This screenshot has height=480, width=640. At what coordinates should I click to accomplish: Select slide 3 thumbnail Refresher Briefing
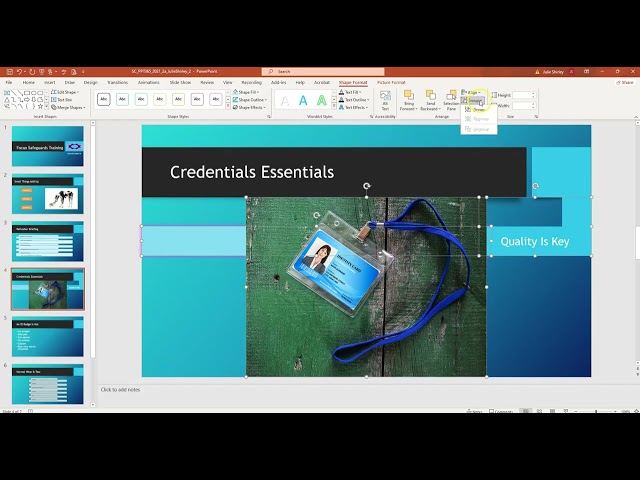(48, 241)
